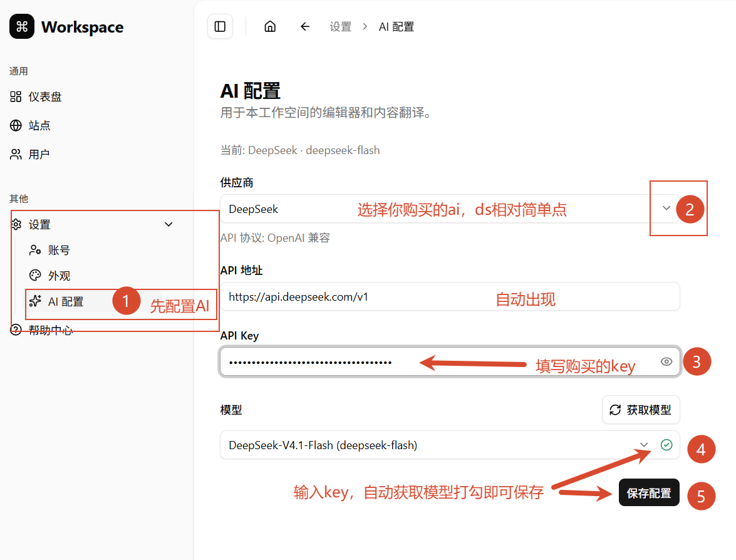Viewport: 736px width, 560px height.
Task: Click the '当前: DeepSeek · deepseek-flash' text
Action: coord(300,150)
